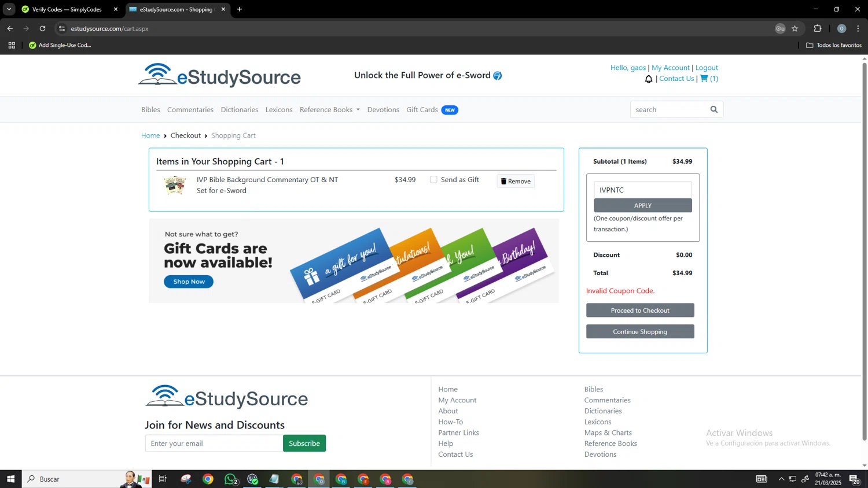Open a new browser tab
Screen dimensions: 868x488
coord(240,9)
